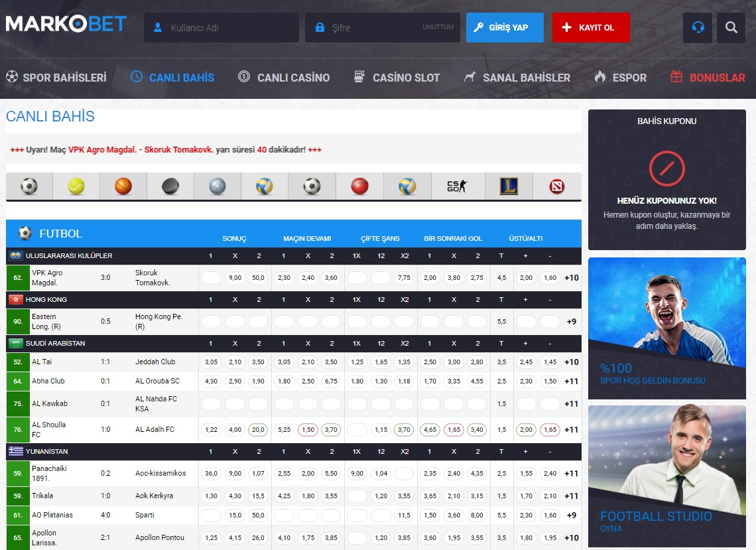The width and height of the screenshot is (756, 550).
Task: Open the SANAL BAHİSLER menu
Action: point(517,77)
